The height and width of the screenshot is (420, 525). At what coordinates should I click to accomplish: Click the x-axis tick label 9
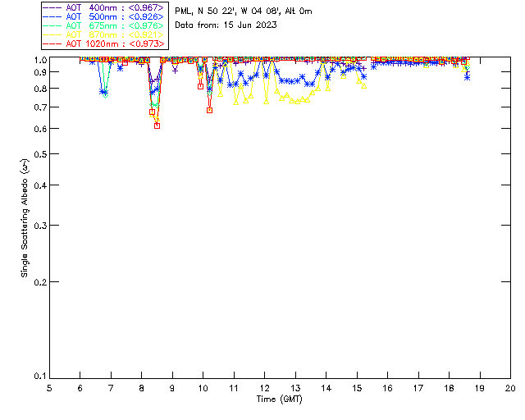(172, 388)
